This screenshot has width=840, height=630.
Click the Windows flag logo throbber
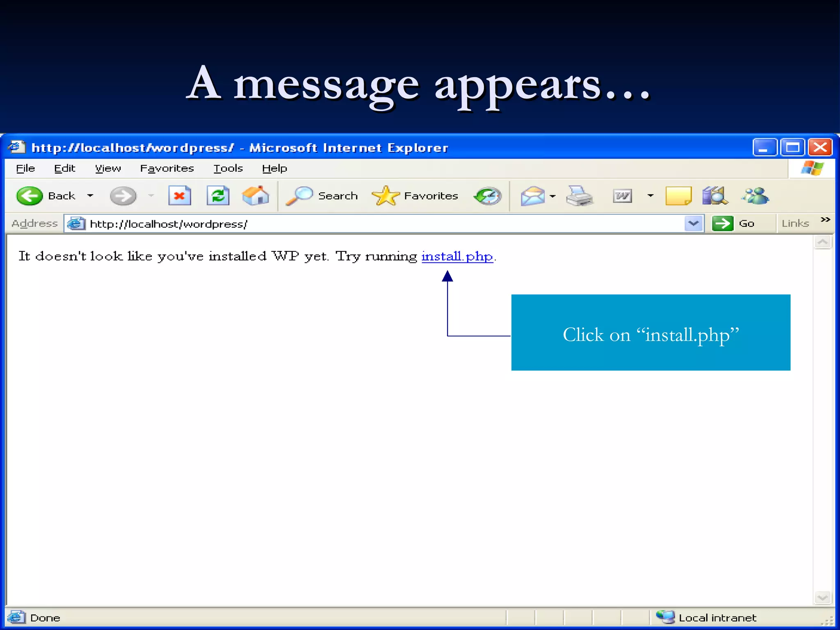[x=812, y=168]
